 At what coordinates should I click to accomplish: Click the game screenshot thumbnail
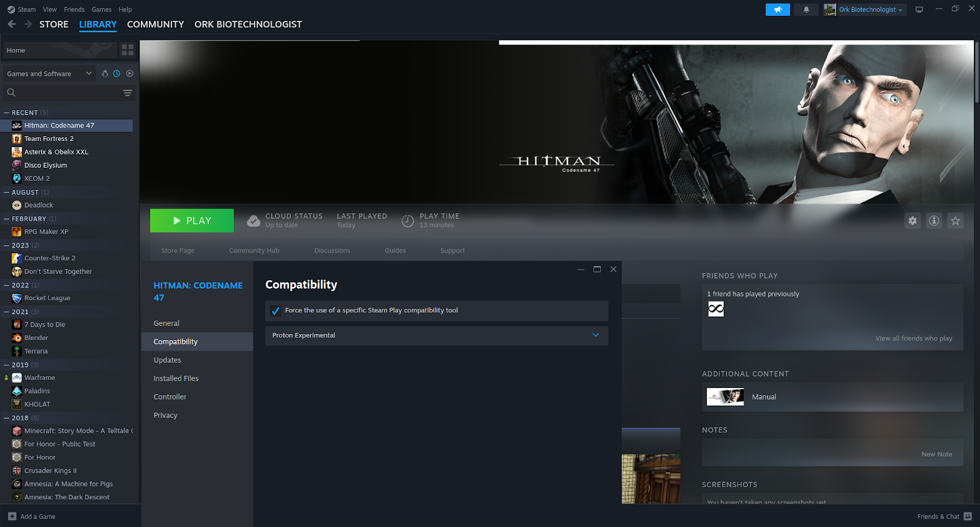tap(650, 479)
